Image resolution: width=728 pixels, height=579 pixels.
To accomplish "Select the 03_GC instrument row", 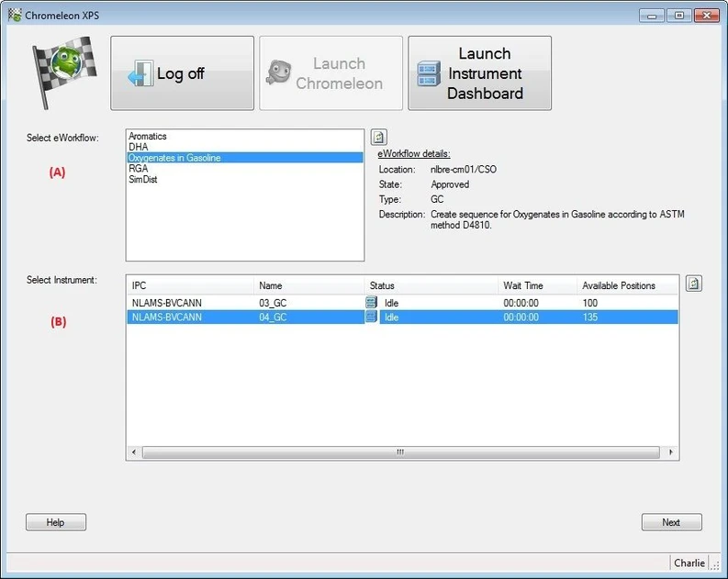I will (274, 302).
